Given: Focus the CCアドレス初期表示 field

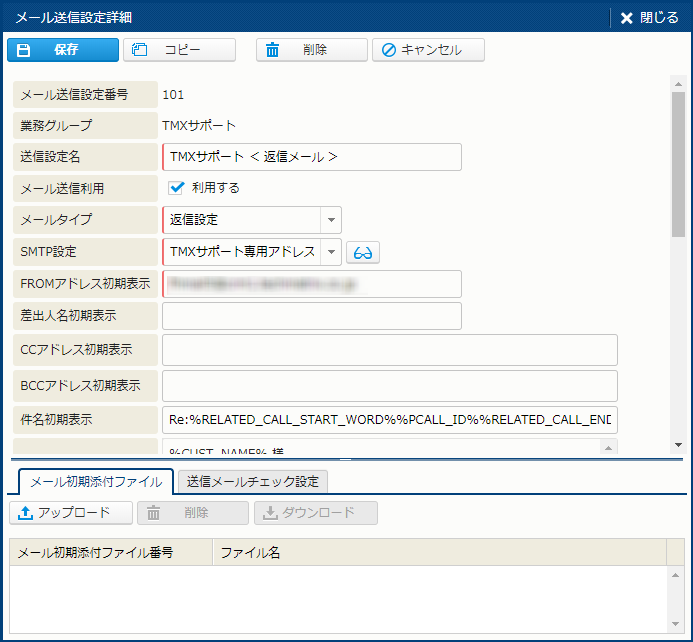Looking at the screenshot, I should pos(389,350).
